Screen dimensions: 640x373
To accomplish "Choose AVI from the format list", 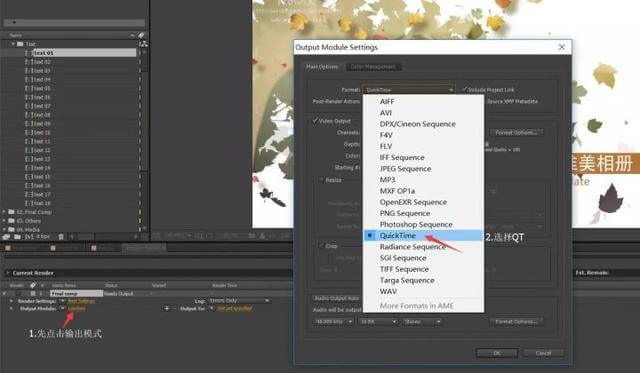I will point(386,113).
